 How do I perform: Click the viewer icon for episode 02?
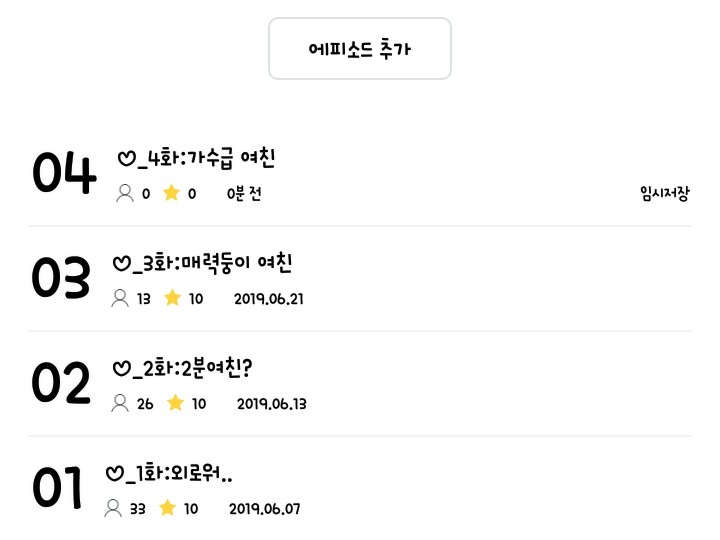[x=120, y=403]
